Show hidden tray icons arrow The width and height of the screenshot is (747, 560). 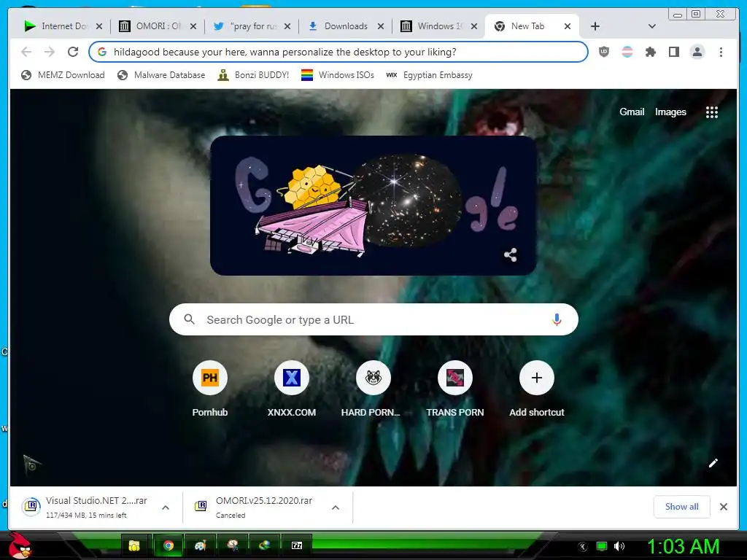point(582,547)
